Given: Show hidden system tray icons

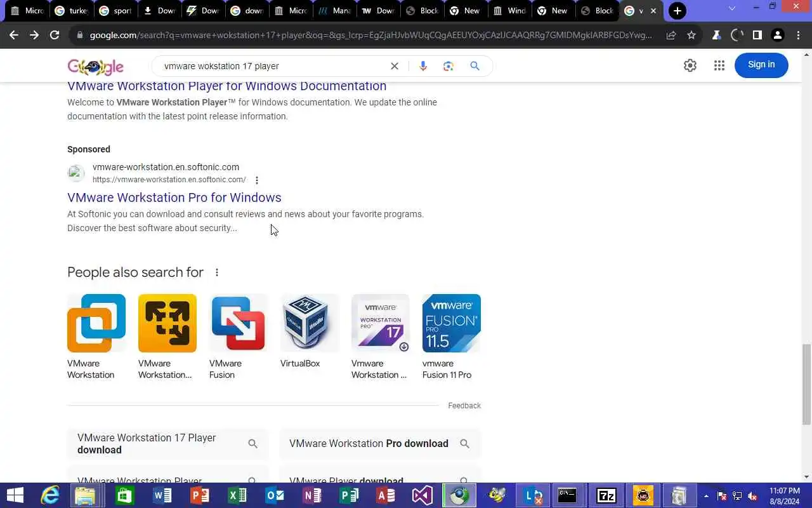Looking at the screenshot, I should click(x=706, y=496).
